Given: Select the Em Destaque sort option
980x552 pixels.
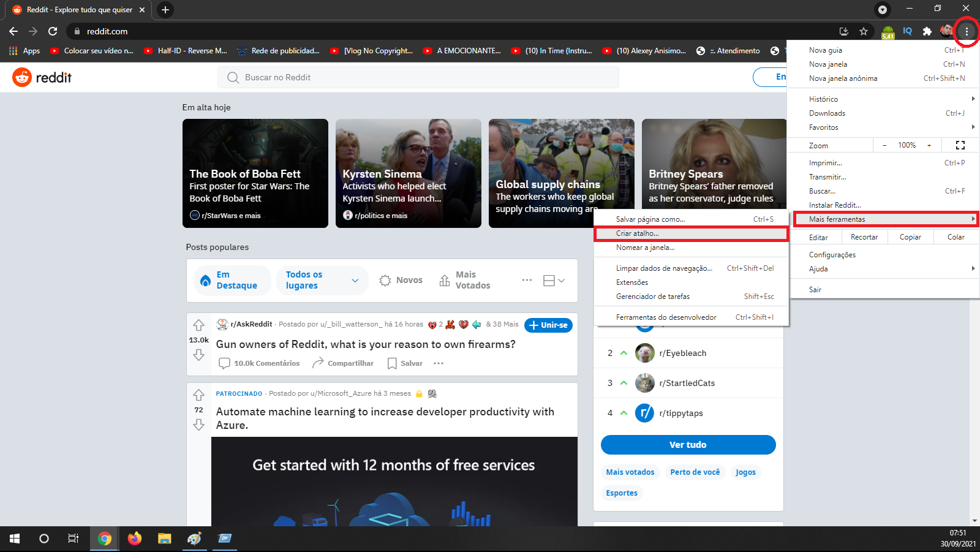Looking at the screenshot, I should [x=233, y=280].
